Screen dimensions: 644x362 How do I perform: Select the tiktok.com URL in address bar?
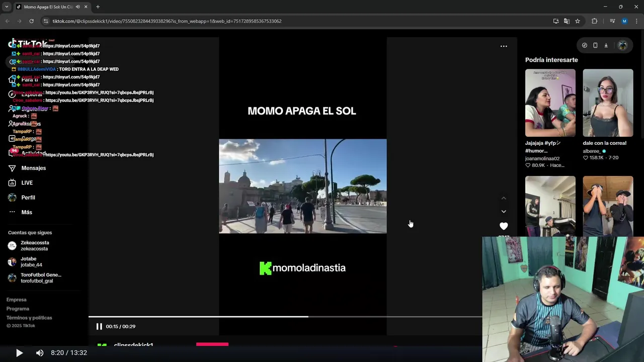click(x=167, y=21)
